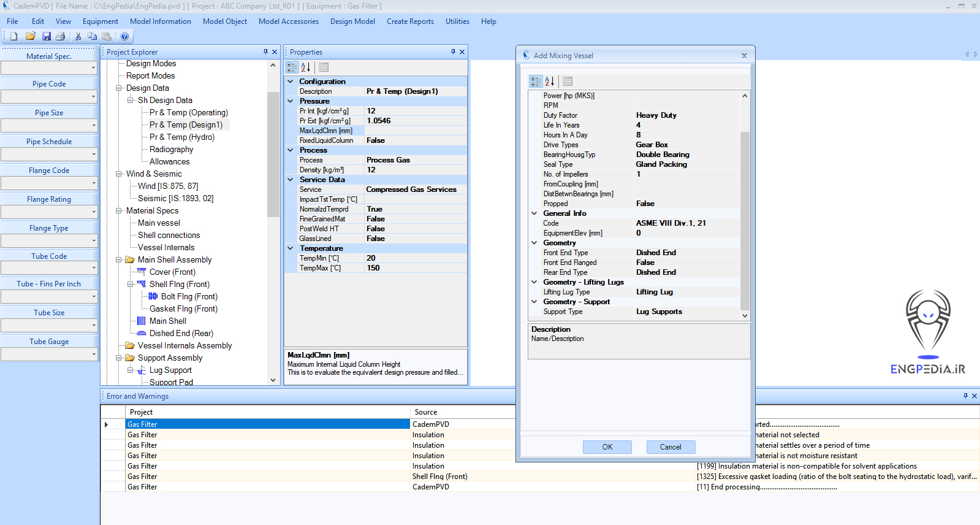Click the Main Shell Assembly folder icon

(x=130, y=259)
